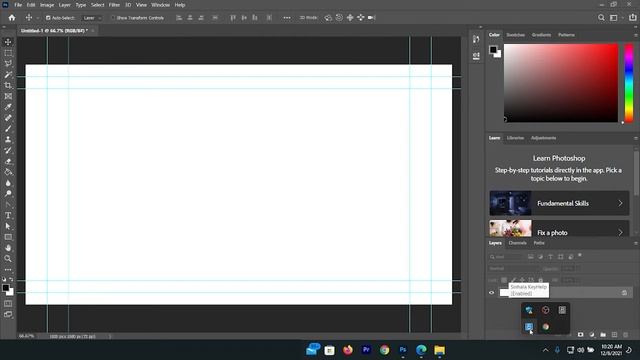Image resolution: width=640 pixels, height=360 pixels.
Task: Expand the Fundamental Skills chevron
Action: [x=620, y=203]
